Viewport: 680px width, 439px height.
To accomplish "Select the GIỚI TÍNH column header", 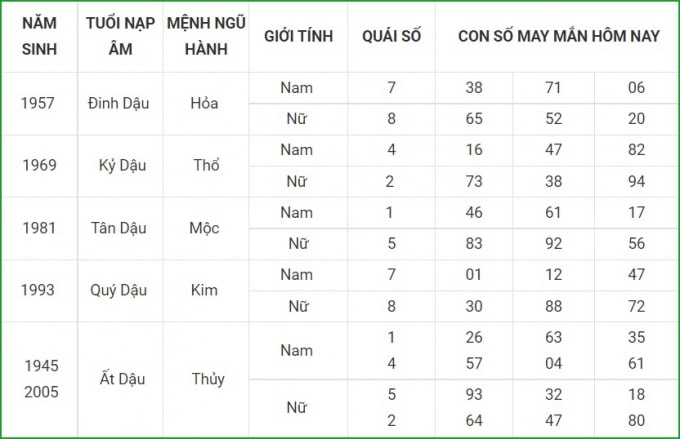I will (298, 36).
